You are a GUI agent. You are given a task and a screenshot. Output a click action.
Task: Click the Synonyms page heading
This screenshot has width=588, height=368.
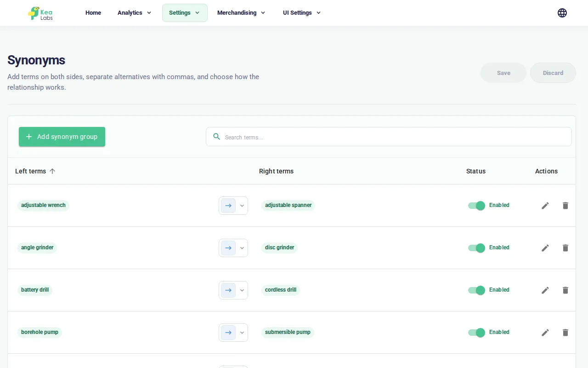[x=36, y=60]
